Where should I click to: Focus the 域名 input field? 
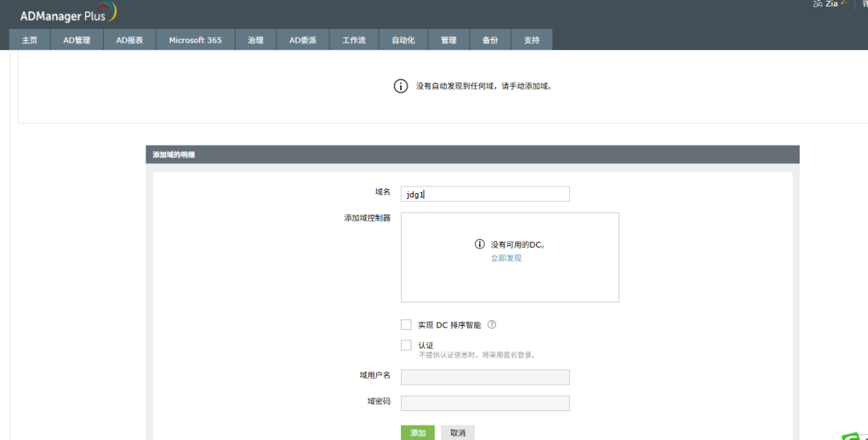pos(485,194)
